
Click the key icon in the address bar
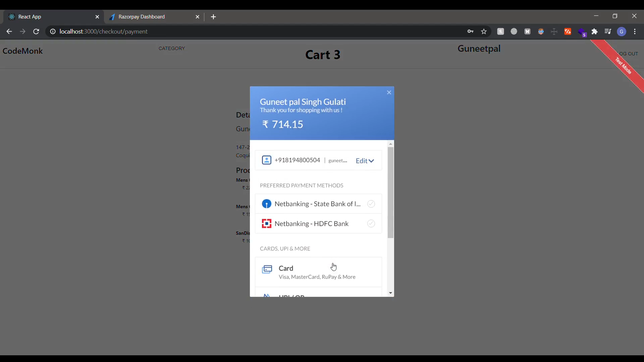tap(470, 32)
